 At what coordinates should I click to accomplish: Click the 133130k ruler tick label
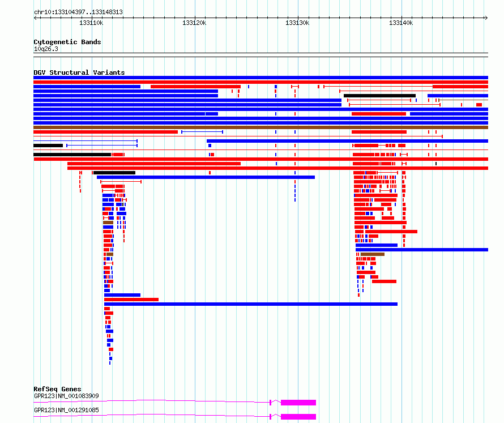coord(297,23)
